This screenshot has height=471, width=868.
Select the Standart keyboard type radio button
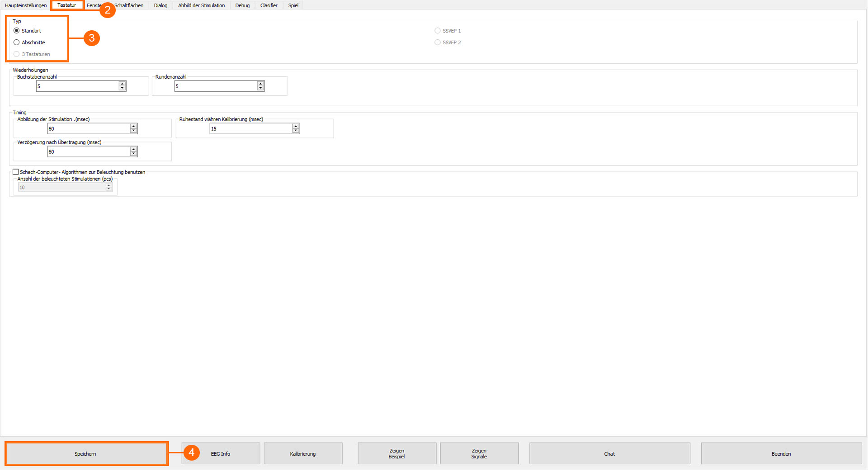(x=17, y=31)
